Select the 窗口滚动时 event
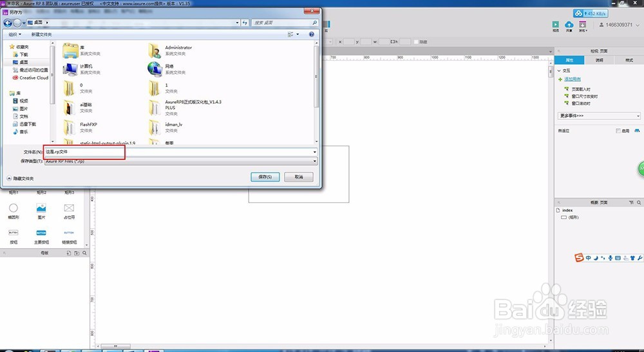This screenshot has height=352, width=644. 581,104
